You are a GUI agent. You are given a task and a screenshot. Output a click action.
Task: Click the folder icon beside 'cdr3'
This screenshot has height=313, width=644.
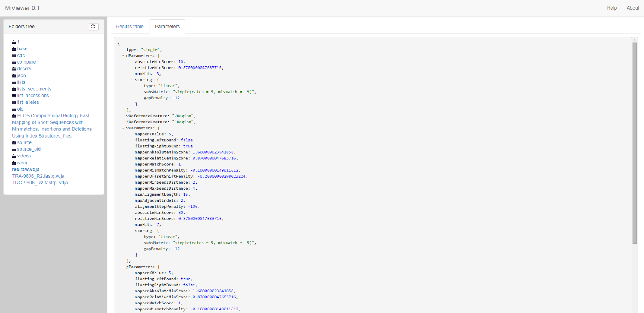click(x=14, y=56)
